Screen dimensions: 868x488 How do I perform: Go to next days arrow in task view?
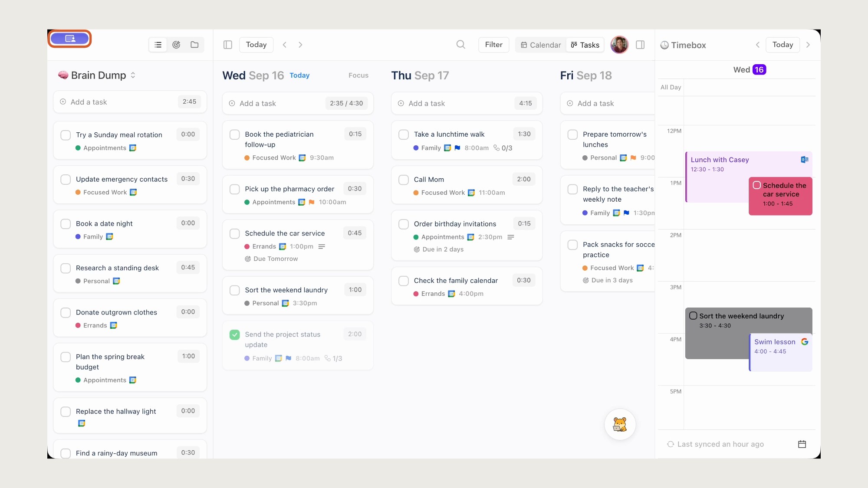click(x=300, y=45)
